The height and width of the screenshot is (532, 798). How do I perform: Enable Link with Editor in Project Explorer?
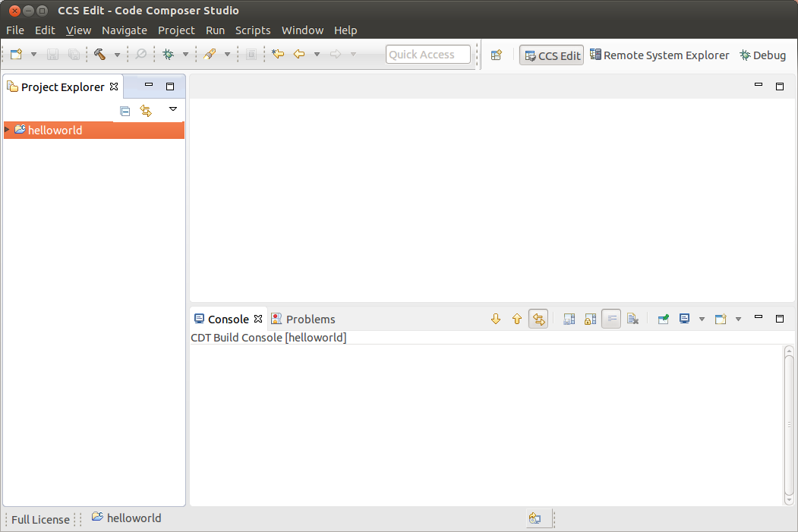pyautogui.click(x=145, y=111)
